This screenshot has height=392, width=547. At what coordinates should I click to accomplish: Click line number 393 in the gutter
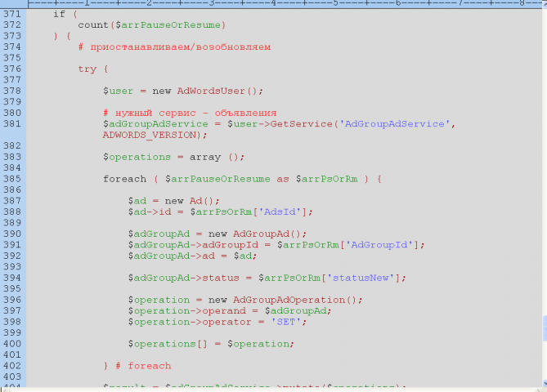[12, 267]
